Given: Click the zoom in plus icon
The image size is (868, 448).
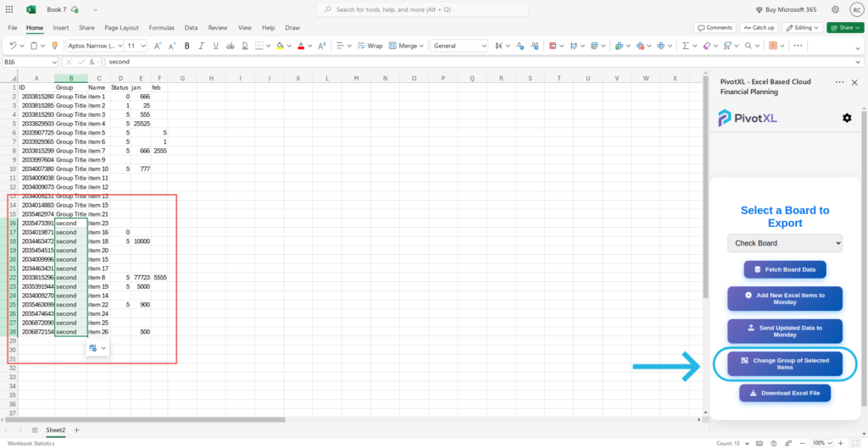Looking at the screenshot, I should (841, 443).
